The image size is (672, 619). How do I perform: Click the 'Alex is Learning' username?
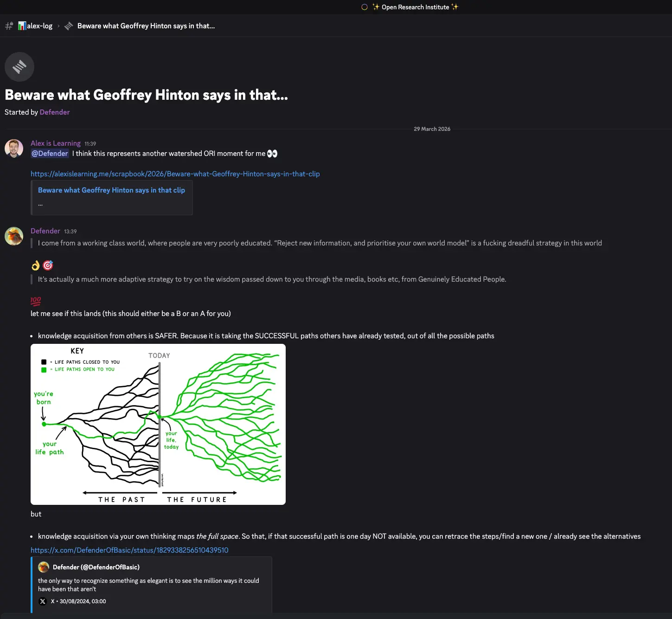56,143
